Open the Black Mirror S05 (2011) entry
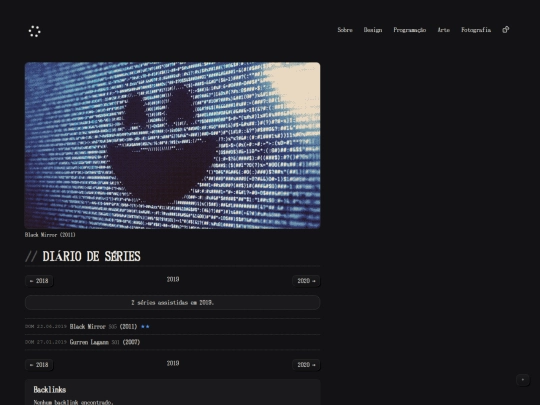 (x=103, y=326)
